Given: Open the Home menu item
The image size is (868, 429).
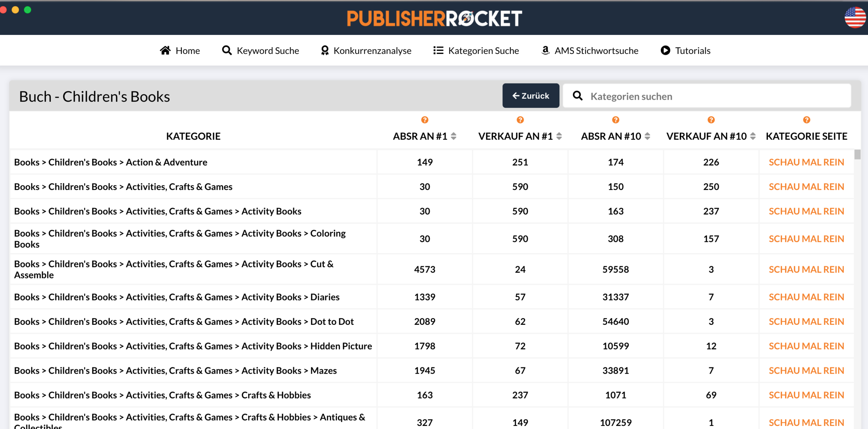Looking at the screenshot, I should tap(180, 51).
